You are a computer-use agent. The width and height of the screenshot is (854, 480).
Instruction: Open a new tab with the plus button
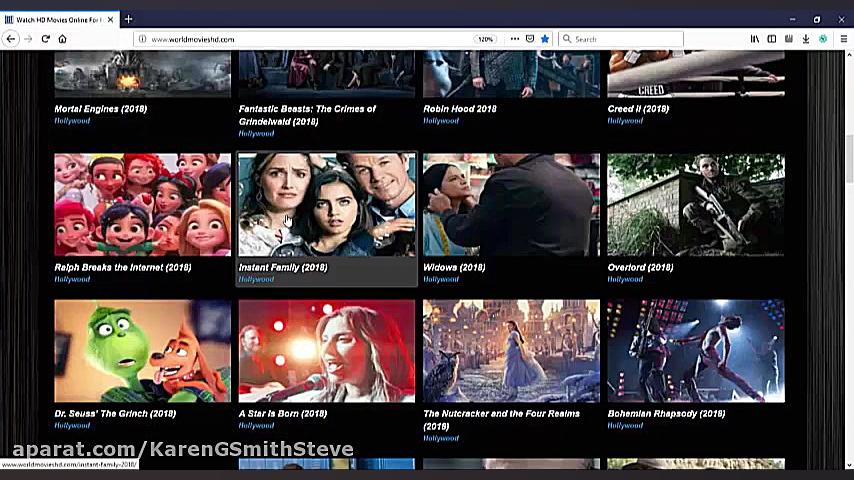tap(128, 19)
